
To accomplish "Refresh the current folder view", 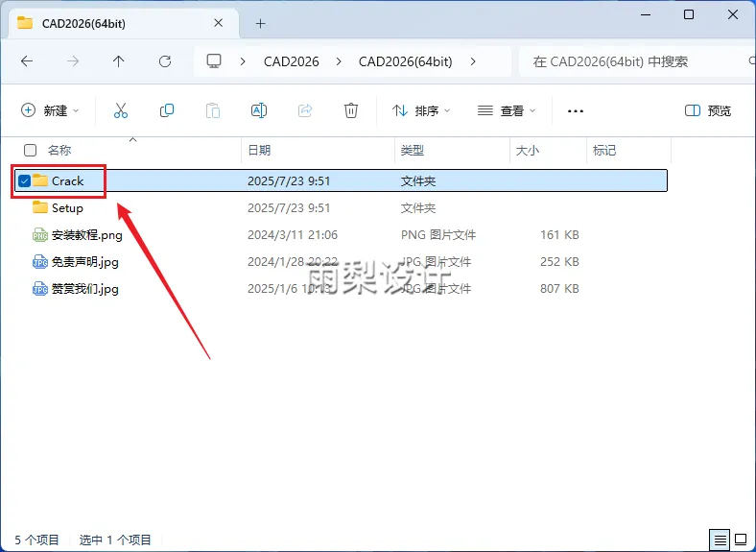I will point(165,61).
